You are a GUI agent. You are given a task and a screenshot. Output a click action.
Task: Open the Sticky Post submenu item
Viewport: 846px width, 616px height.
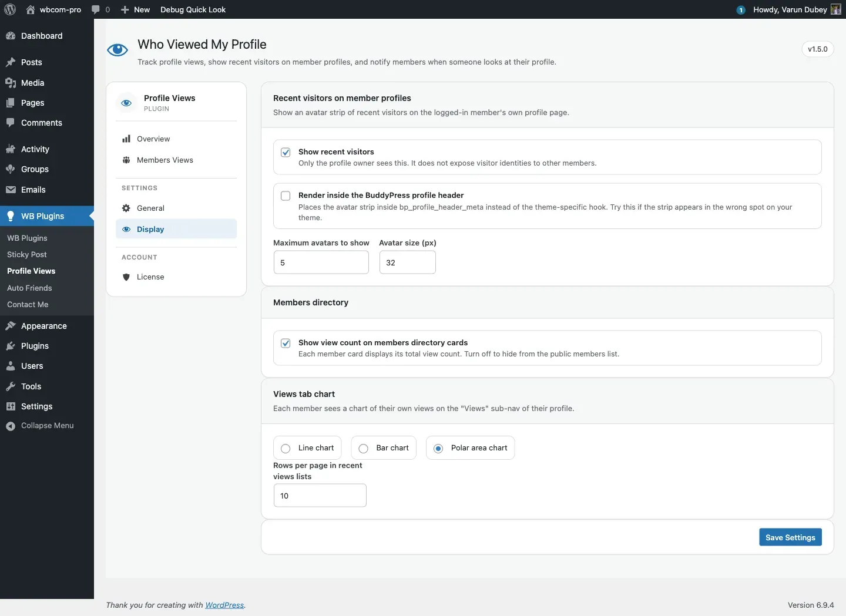(27, 254)
